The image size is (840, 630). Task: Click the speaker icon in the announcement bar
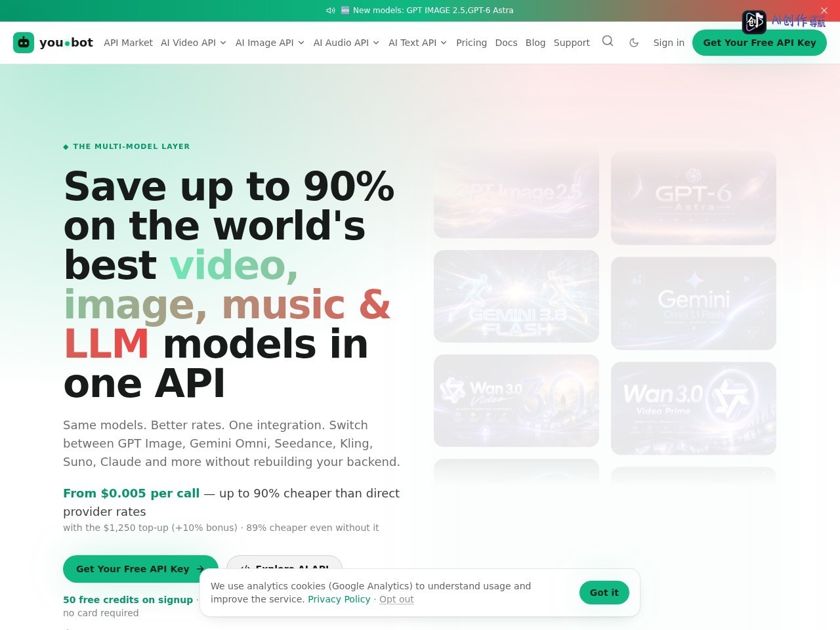coord(331,10)
